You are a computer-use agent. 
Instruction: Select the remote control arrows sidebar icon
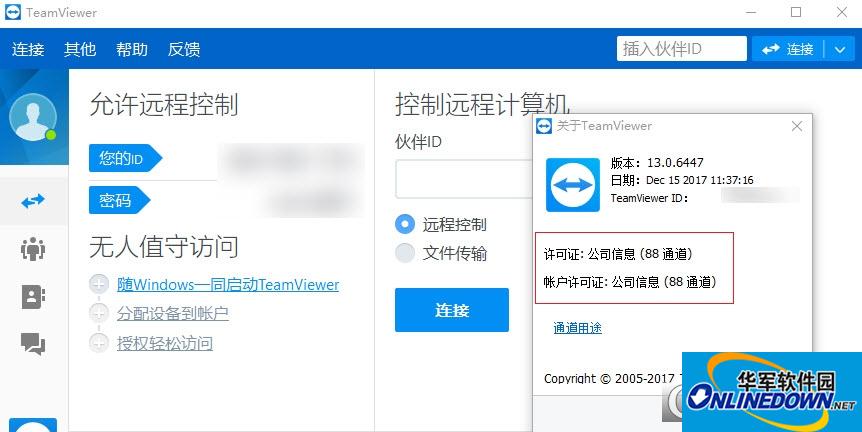coord(33,201)
